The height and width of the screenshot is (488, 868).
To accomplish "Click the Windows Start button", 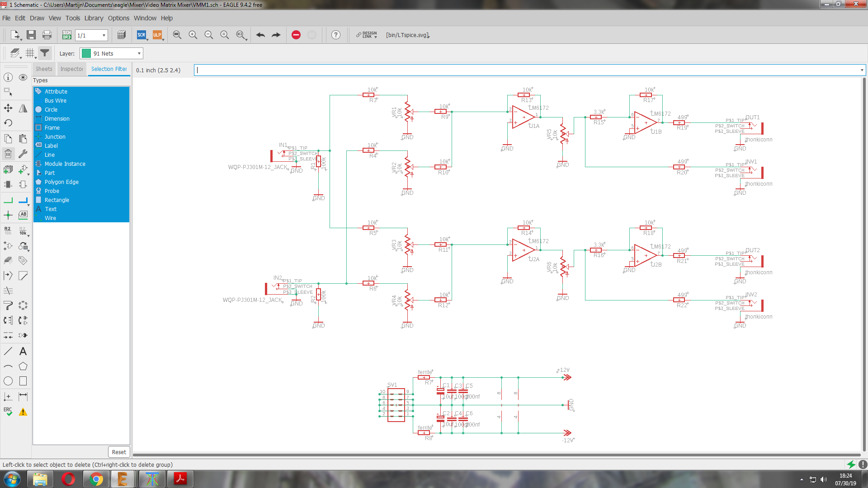I will pos(12,479).
